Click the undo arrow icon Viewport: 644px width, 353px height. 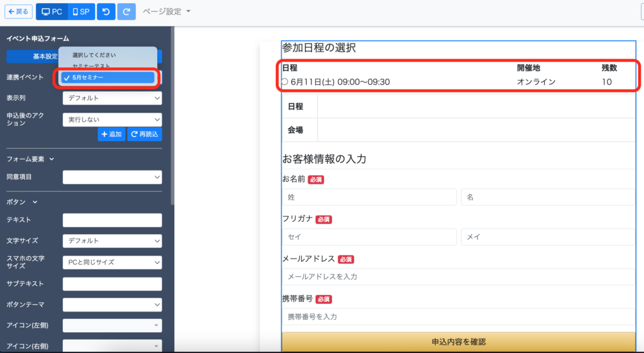(106, 11)
